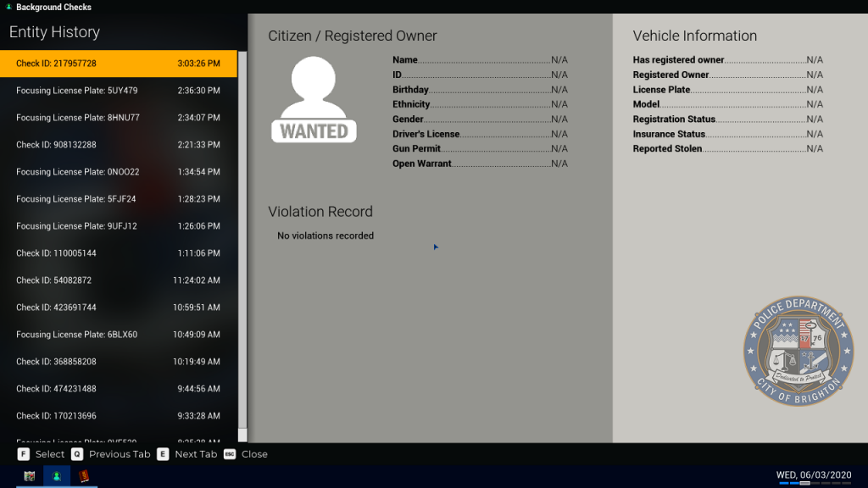
Task: Select the Background Checks person-search taskbar icon
Action: 55,476
